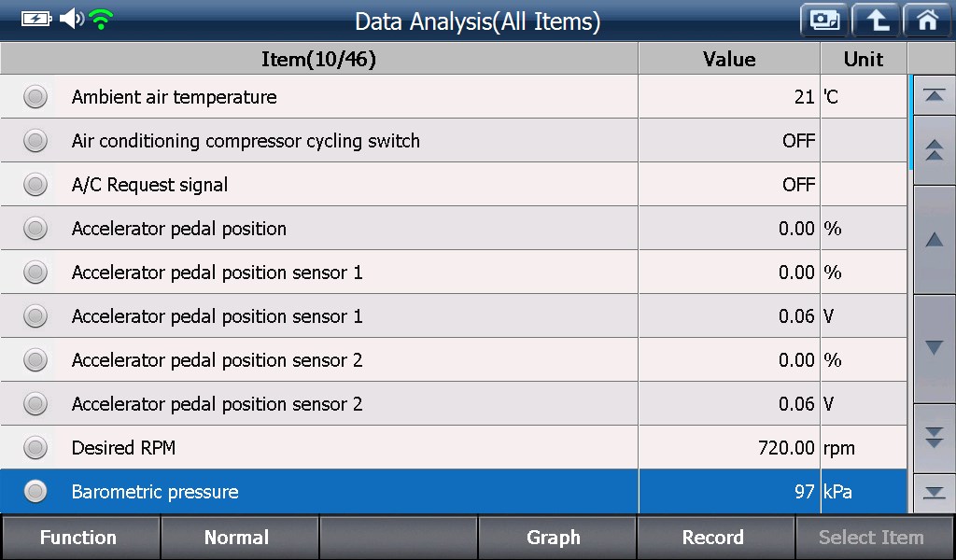Select the highlighted Barometric pressure row
Screen dimensions: 956x560
click(454, 491)
